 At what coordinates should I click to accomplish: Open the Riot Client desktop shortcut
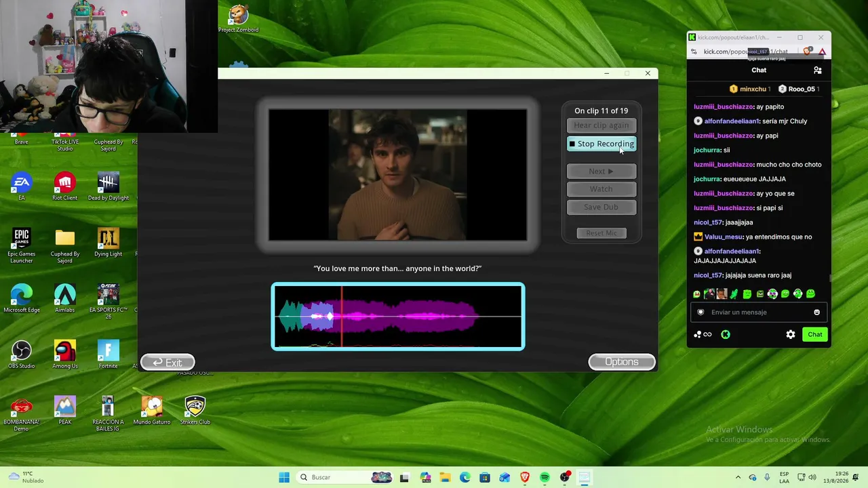65,186
